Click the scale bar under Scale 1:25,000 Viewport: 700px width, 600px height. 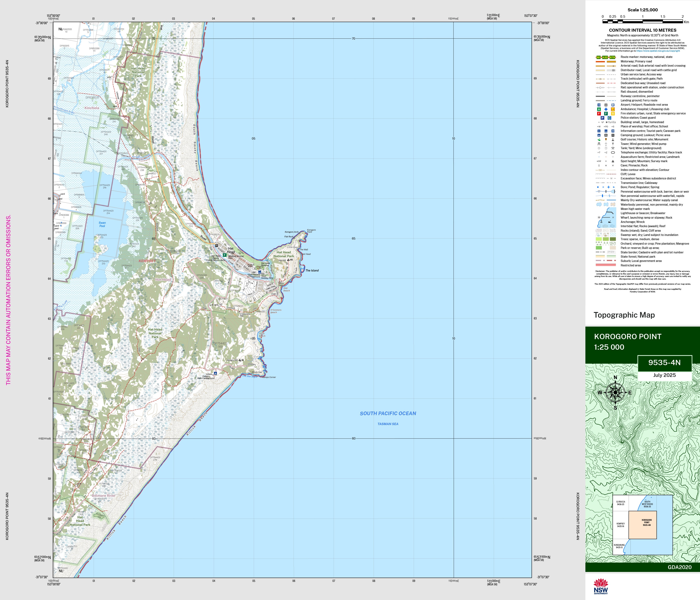pyautogui.click(x=642, y=21)
